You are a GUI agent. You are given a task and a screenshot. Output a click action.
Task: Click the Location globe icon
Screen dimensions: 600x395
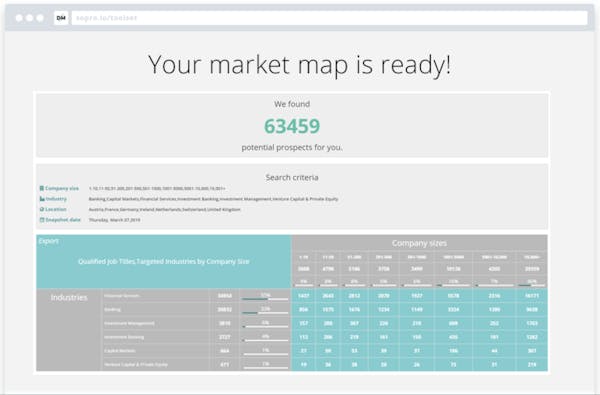tap(42, 209)
